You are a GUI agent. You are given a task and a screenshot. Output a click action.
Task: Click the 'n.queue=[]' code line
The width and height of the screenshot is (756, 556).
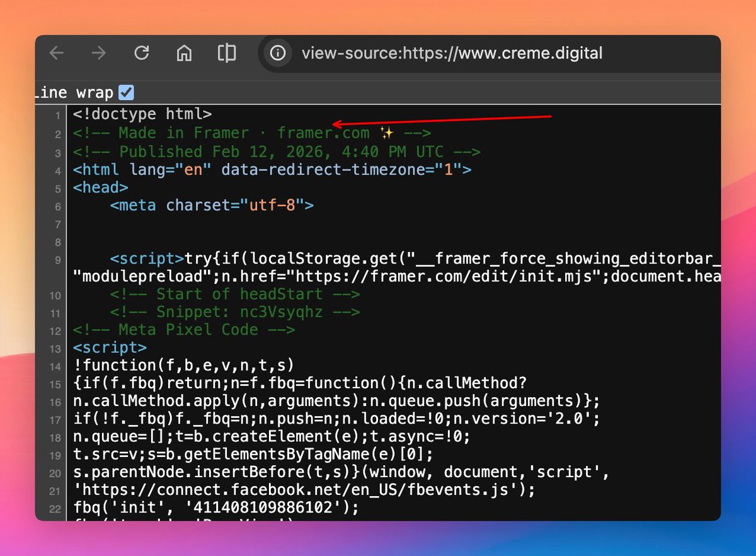coord(272,436)
